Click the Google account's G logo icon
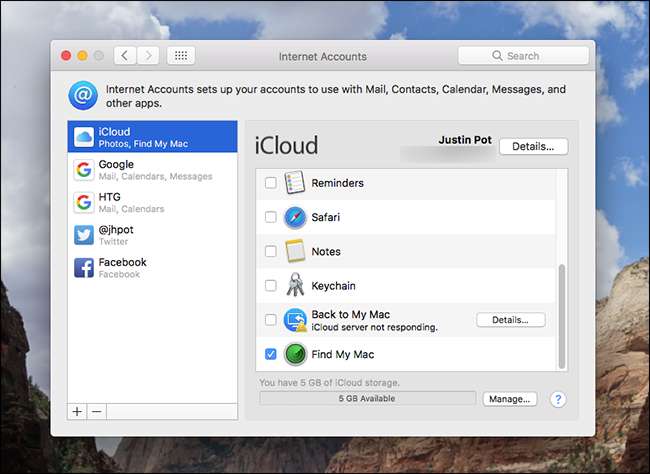 pos(84,170)
